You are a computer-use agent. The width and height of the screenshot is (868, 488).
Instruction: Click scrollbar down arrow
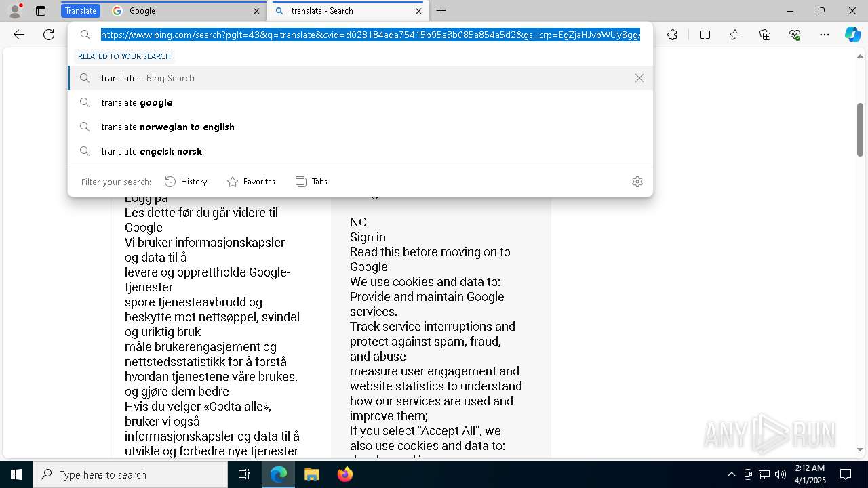click(x=860, y=449)
